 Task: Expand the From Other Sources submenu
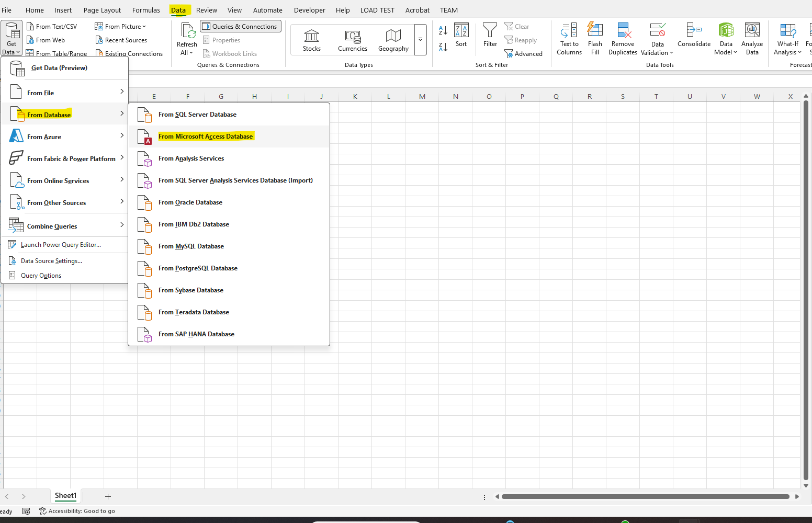point(65,202)
